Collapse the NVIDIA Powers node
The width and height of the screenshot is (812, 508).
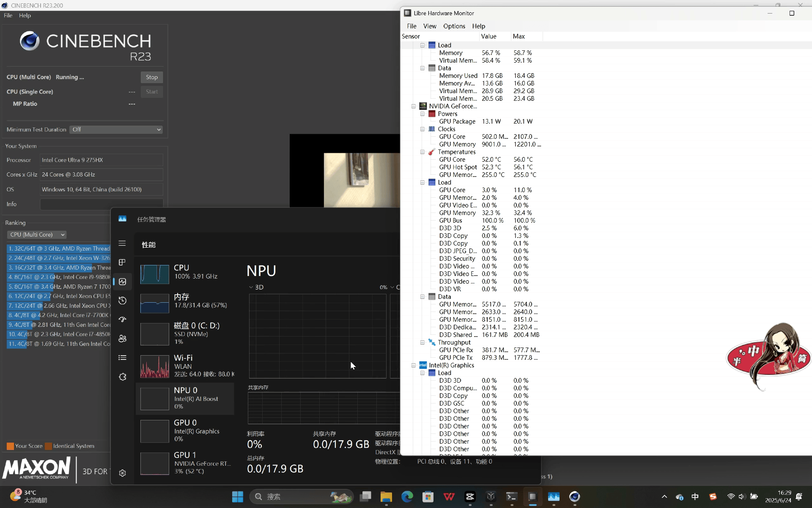(422, 114)
